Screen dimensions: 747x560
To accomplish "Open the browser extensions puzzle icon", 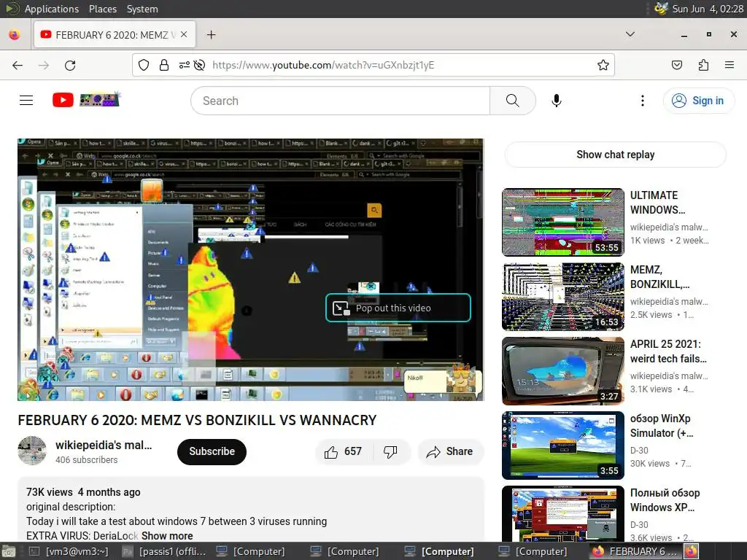I will (703, 65).
